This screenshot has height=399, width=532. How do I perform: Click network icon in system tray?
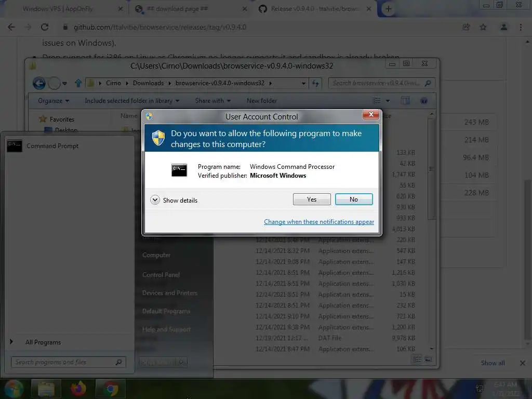pos(480,389)
